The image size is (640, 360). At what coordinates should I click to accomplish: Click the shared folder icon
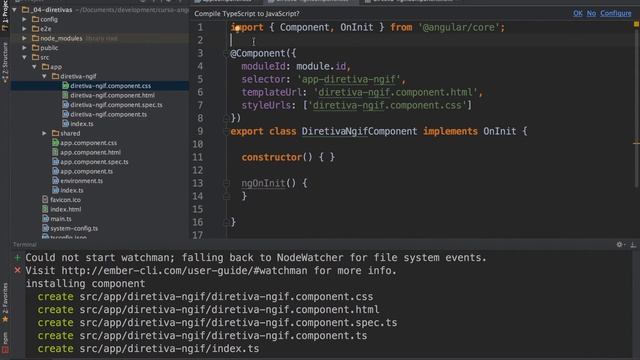[x=56, y=133]
